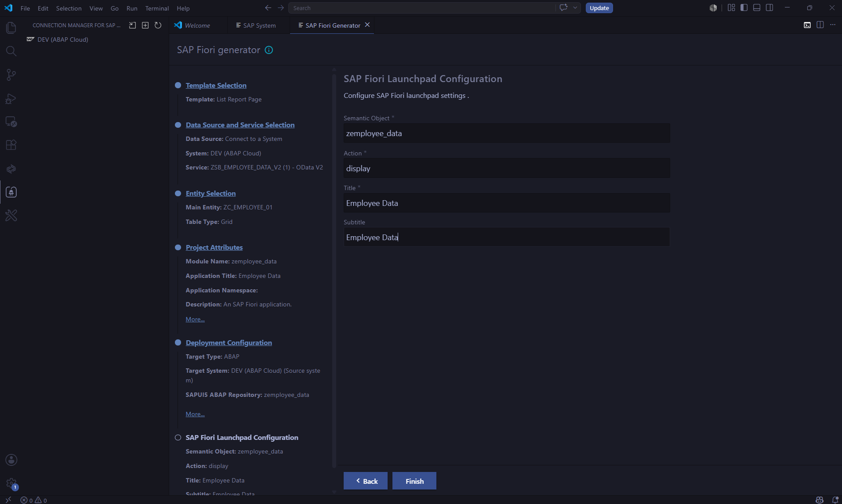842x504 pixels.
Task: Switch to the Welcome tab
Action: [x=198, y=25]
